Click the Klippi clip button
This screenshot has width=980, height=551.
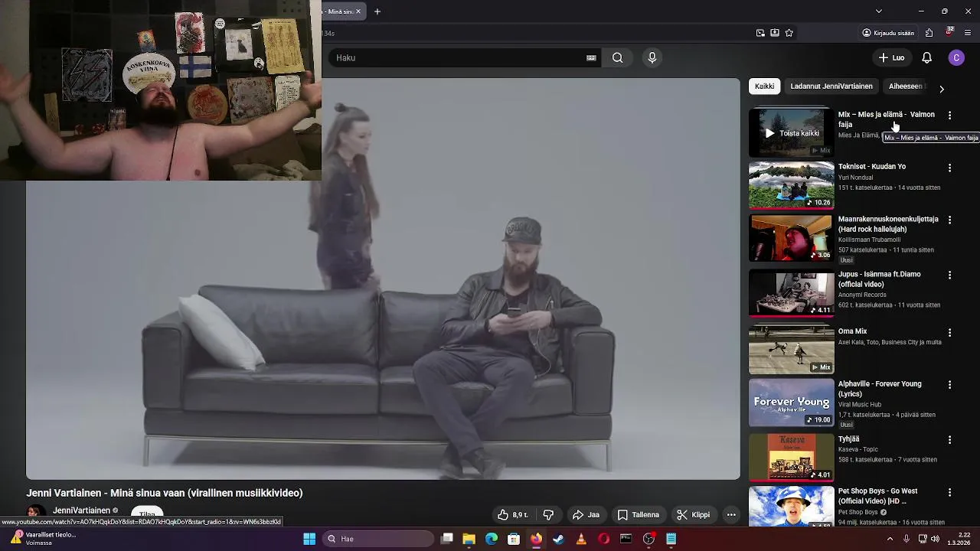(694, 515)
